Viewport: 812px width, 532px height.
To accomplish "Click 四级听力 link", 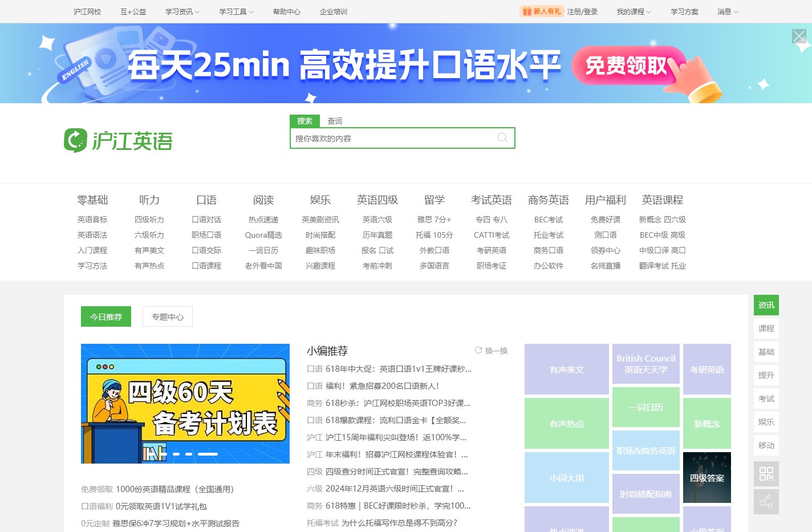I will [149, 220].
